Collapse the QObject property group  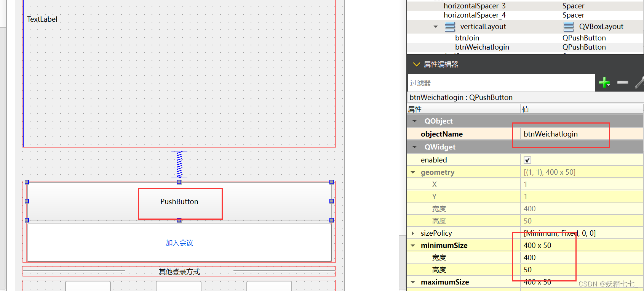(x=414, y=121)
